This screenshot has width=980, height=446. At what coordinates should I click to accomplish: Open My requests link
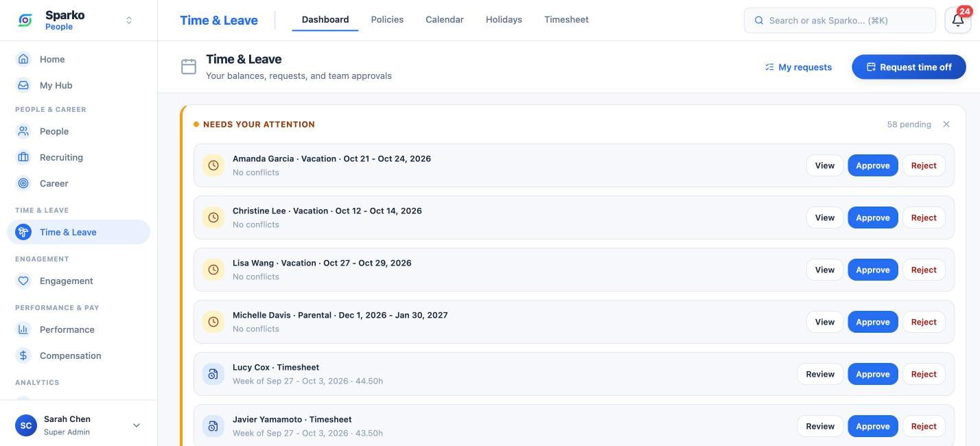[x=798, y=67]
